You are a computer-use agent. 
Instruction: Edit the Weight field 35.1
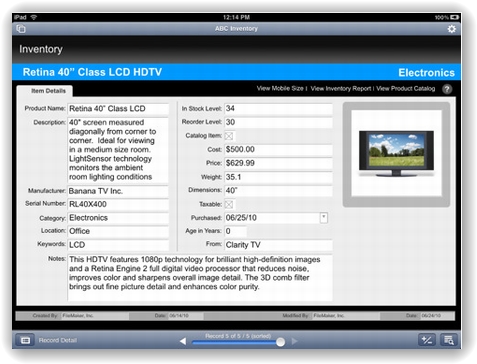pyautogui.click(x=278, y=177)
